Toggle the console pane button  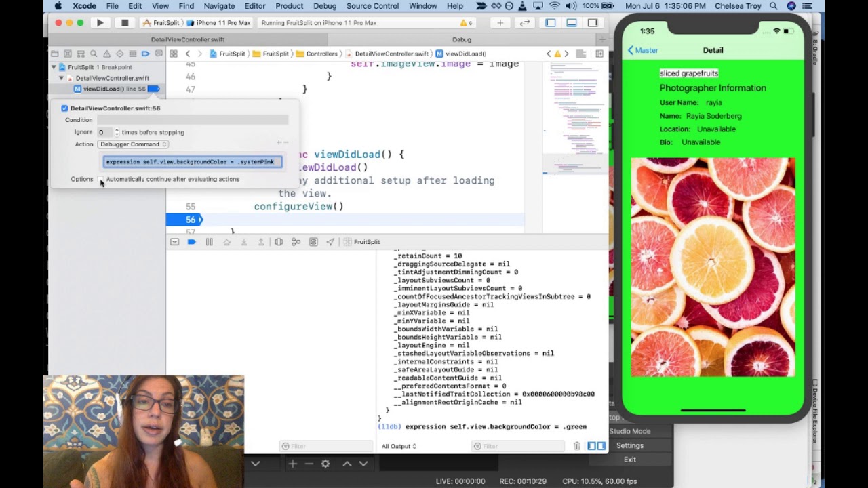(x=601, y=446)
